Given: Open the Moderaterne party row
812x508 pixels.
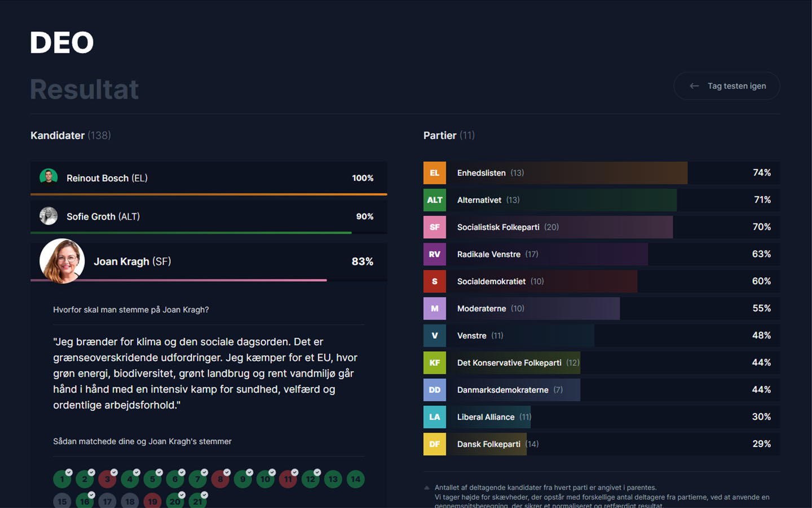Looking at the screenshot, I should tap(602, 308).
